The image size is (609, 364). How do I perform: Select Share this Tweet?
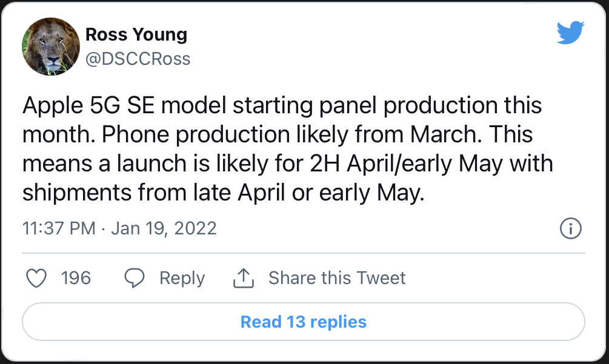click(337, 278)
